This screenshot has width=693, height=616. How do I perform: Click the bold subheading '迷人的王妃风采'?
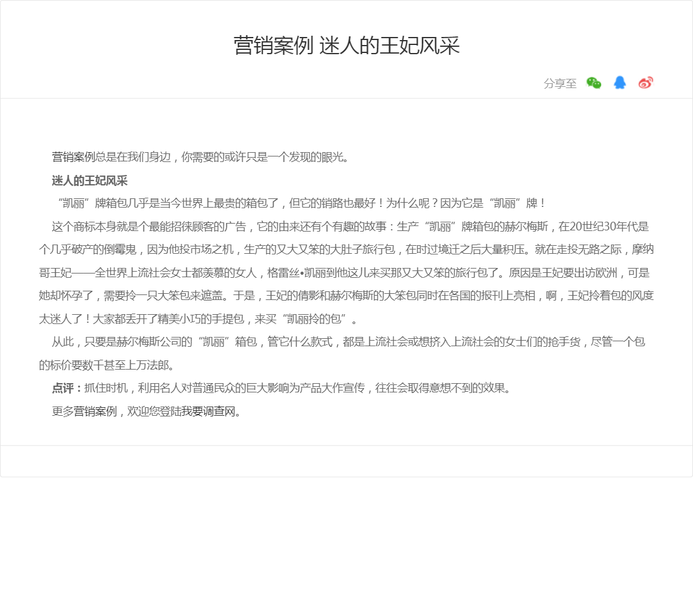click(90, 180)
